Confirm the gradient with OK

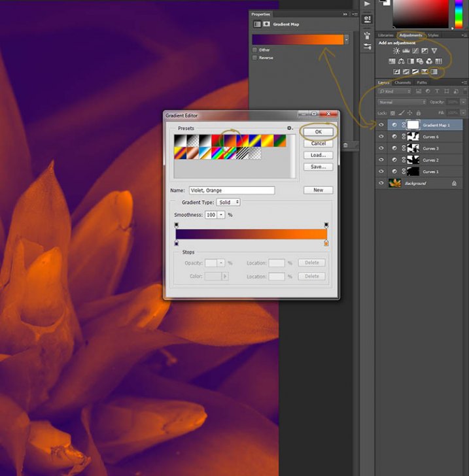pyautogui.click(x=319, y=132)
